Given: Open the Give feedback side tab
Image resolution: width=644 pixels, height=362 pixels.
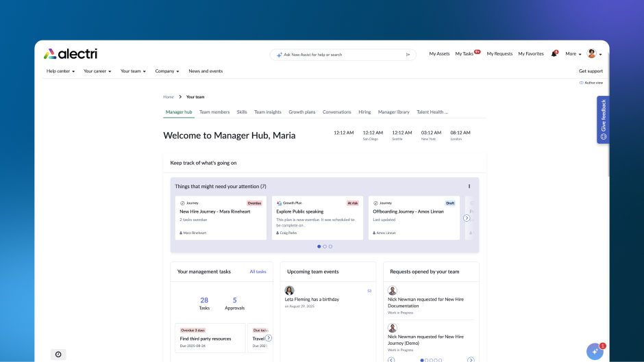Looking at the screenshot, I should click(x=603, y=120).
